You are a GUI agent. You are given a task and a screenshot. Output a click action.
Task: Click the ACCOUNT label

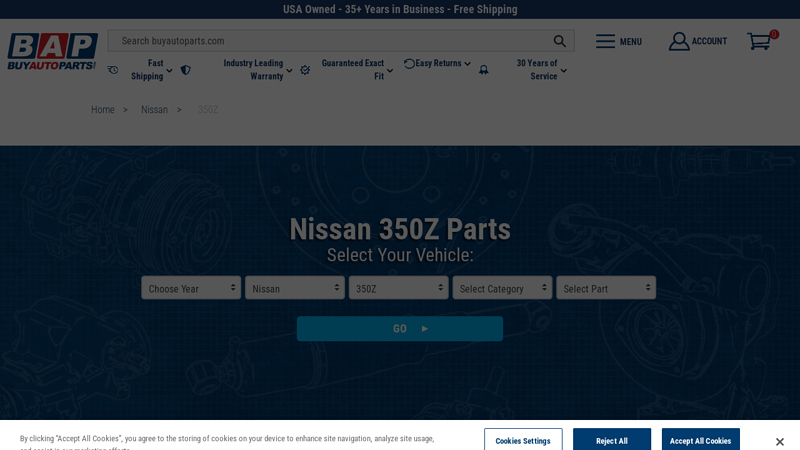coord(709,41)
